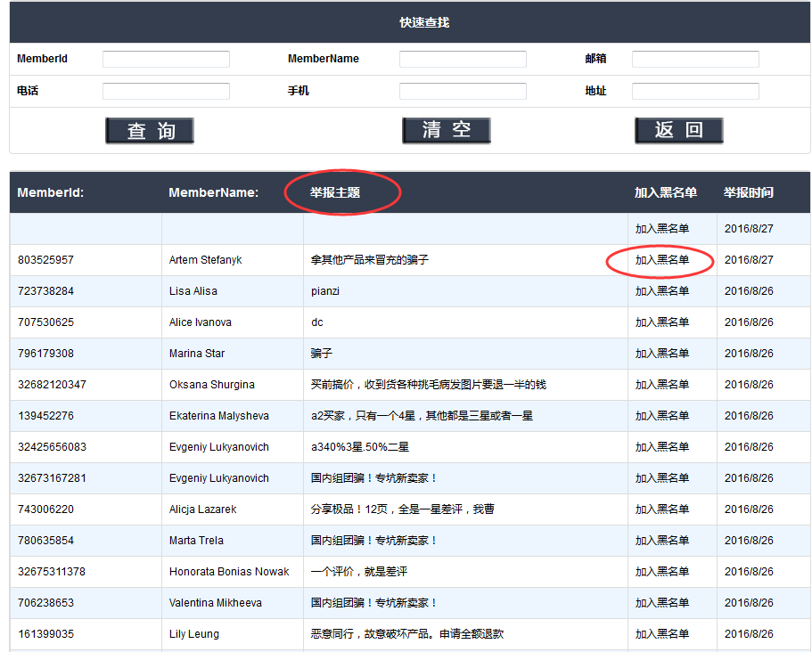Screen dimensions: 812x652
Task: Blacklist Lily Leung via row link
Action: point(661,634)
